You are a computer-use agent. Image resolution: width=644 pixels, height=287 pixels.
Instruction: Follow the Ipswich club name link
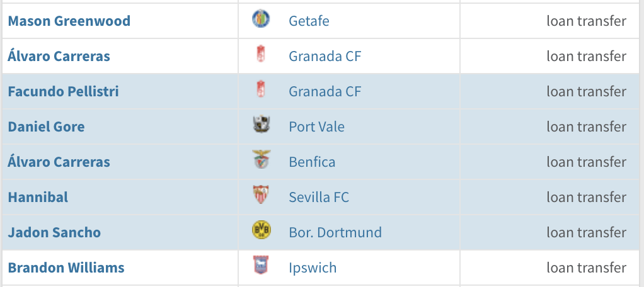pos(313,267)
